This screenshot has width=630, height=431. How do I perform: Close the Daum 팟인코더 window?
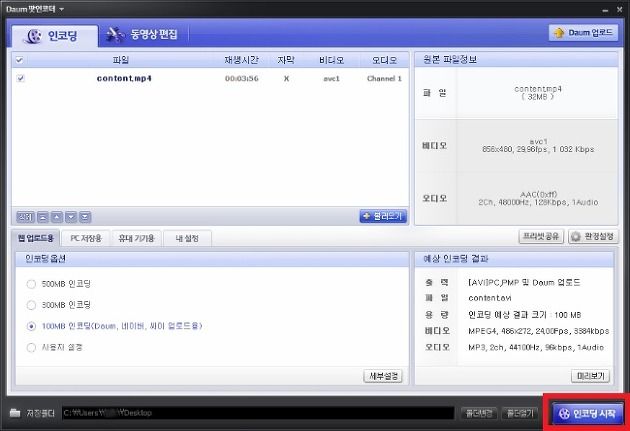[x=620, y=9]
